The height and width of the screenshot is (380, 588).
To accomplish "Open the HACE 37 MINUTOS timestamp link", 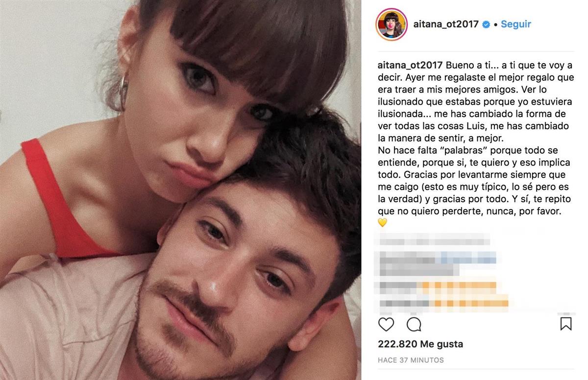I will [x=411, y=360].
